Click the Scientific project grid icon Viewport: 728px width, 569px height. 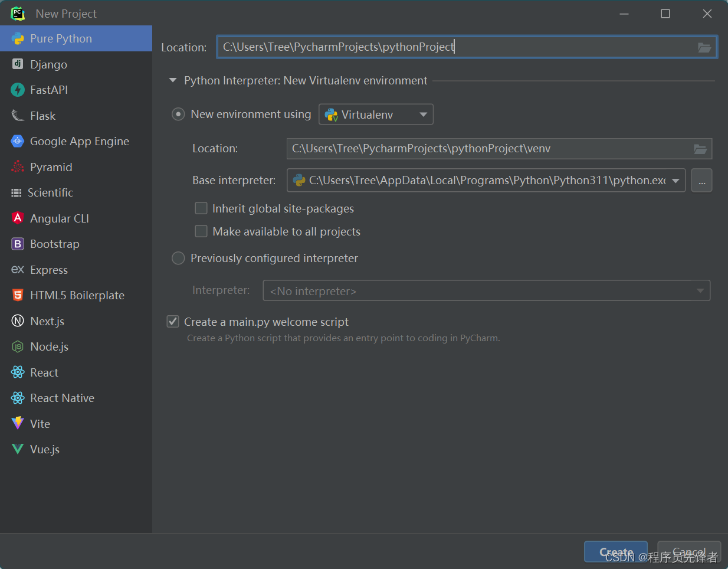pyautogui.click(x=17, y=193)
